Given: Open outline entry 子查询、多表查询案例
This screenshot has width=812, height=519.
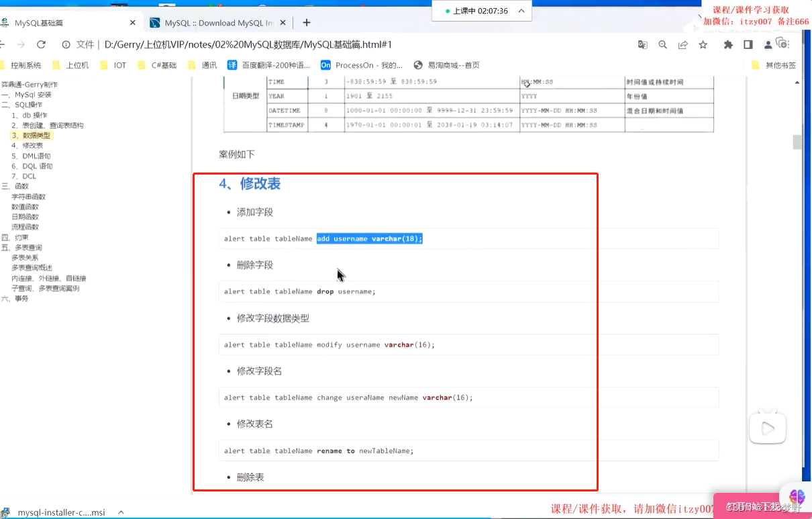Looking at the screenshot, I should click(x=45, y=288).
